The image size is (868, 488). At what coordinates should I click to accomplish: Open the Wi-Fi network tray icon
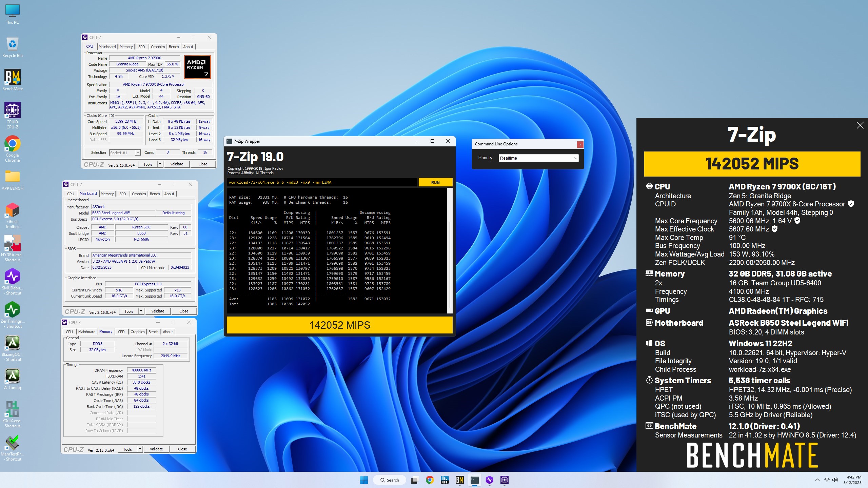click(x=827, y=480)
